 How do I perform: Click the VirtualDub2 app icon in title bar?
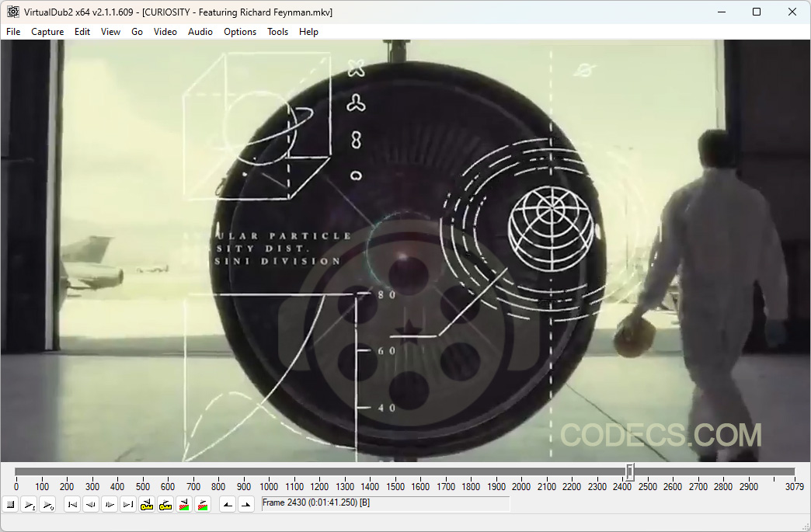pyautogui.click(x=12, y=12)
